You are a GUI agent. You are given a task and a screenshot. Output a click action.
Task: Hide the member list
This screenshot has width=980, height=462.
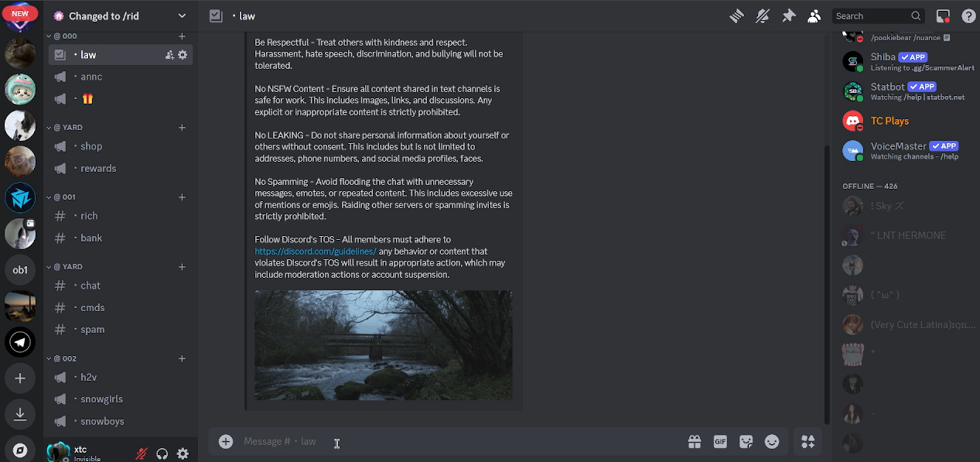point(814,15)
